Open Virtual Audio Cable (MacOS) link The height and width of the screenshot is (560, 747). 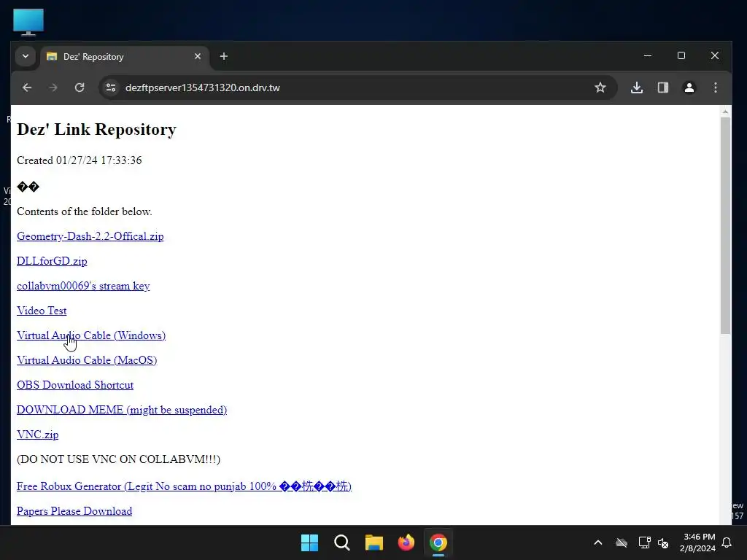click(87, 360)
